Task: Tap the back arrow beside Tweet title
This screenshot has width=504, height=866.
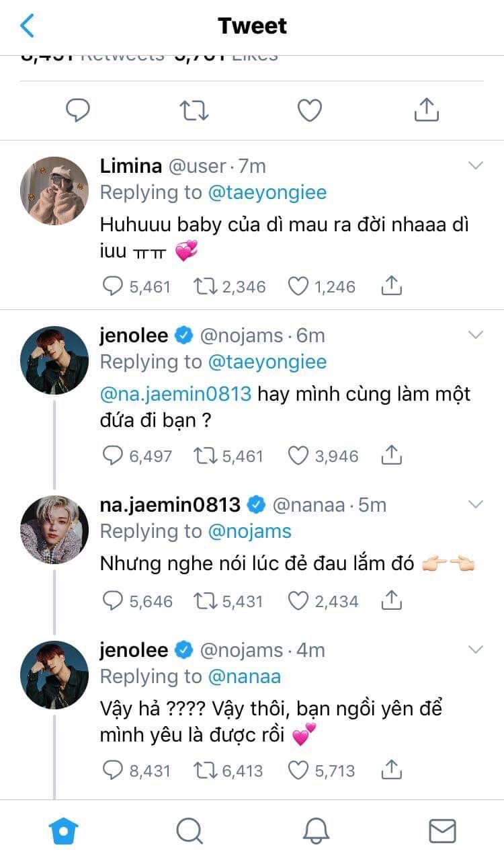Action: [x=28, y=26]
